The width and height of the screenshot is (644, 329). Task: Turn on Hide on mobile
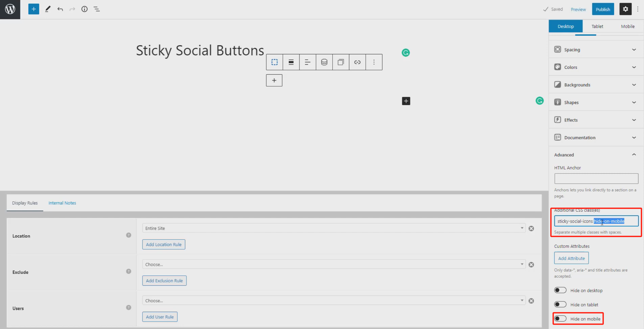(561, 318)
